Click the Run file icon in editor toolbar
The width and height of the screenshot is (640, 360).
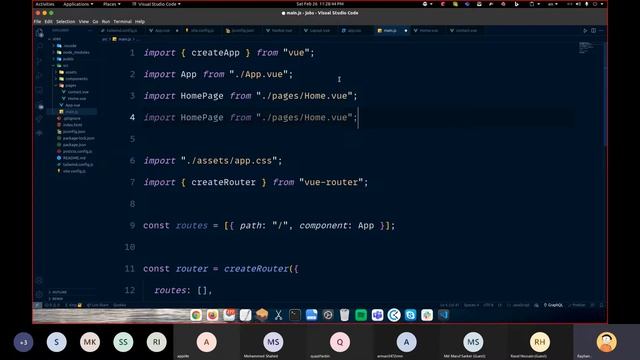[585, 31]
